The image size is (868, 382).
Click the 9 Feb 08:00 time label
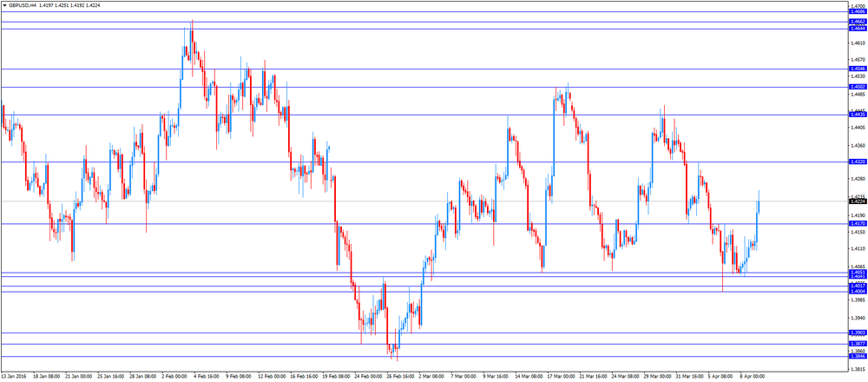(239, 375)
